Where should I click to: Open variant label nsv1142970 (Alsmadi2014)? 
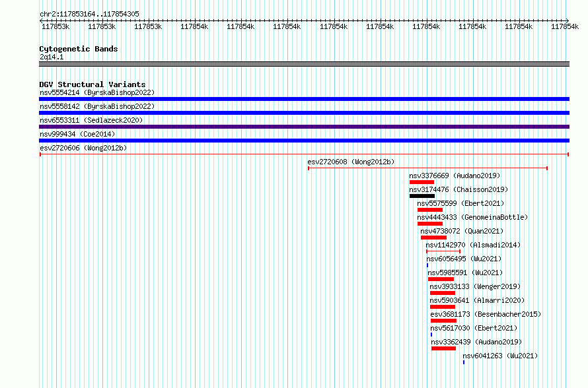tap(473, 245)
